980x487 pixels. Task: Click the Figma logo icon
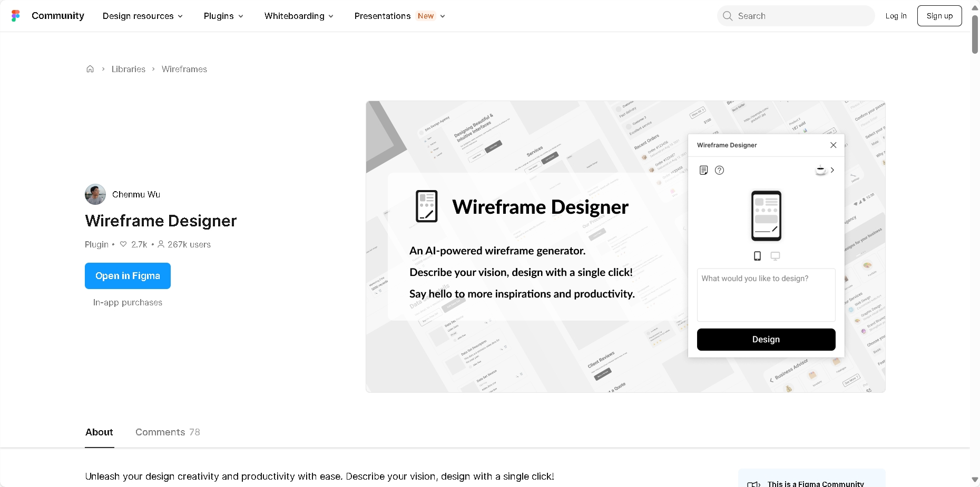tap(16, 16)
